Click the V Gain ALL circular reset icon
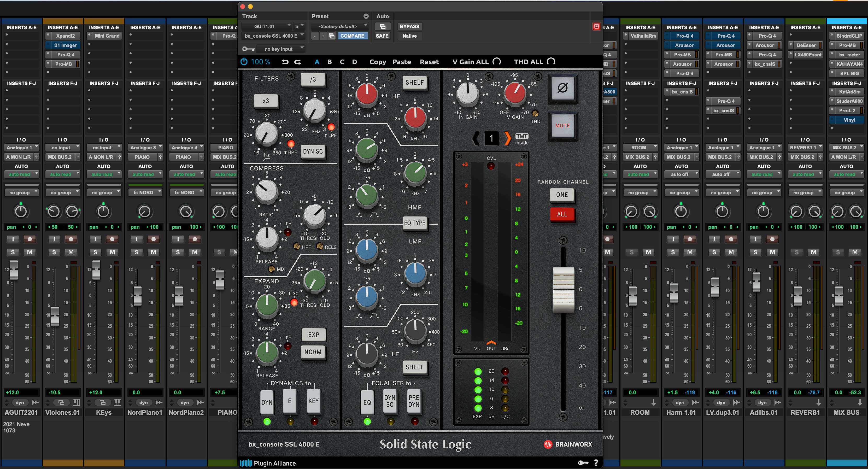 [497, 62]
